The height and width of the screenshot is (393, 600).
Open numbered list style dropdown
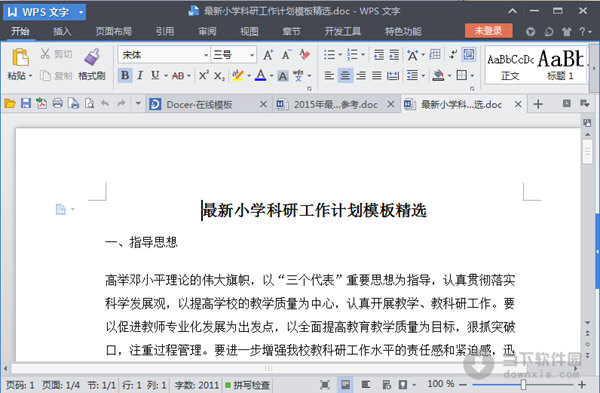pyautogui.click(x=363, y=55)
